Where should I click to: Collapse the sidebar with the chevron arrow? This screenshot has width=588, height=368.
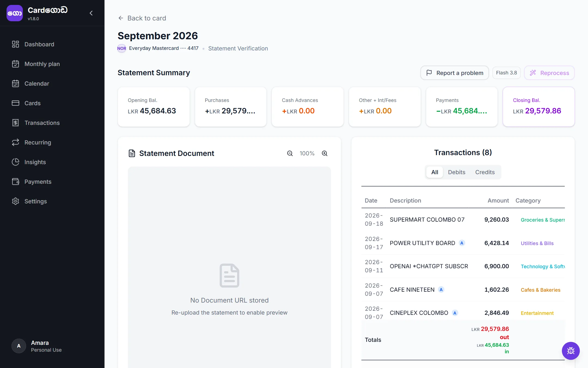[91, 13]
